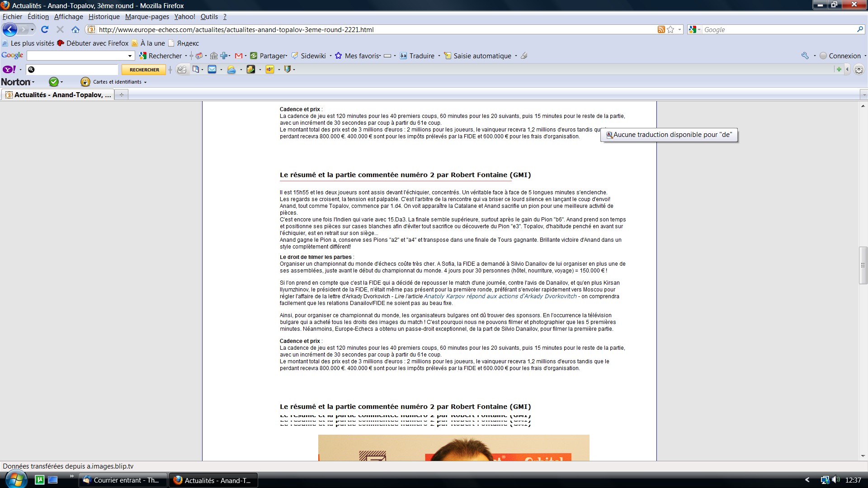Image resolution: width=868 pixels, height=488 pixels.
Task: Click the Norton green checkmark status icon
Action: click(53, 82)
